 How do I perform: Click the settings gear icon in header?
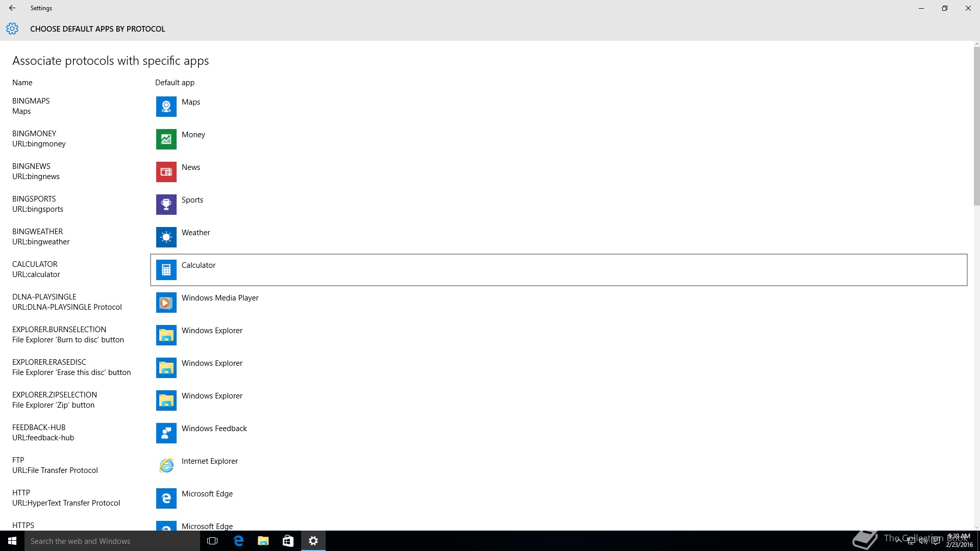pyautogui.click(x=12, y=29)
